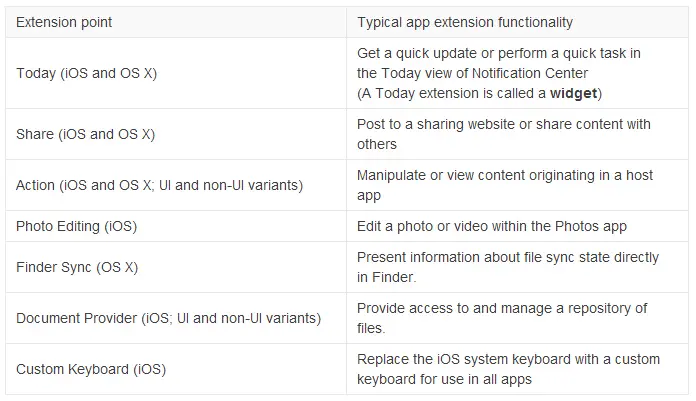696x401 pixels.
Task: Select the 'Document Provider' extension point cell
Action: pos(168,318)
